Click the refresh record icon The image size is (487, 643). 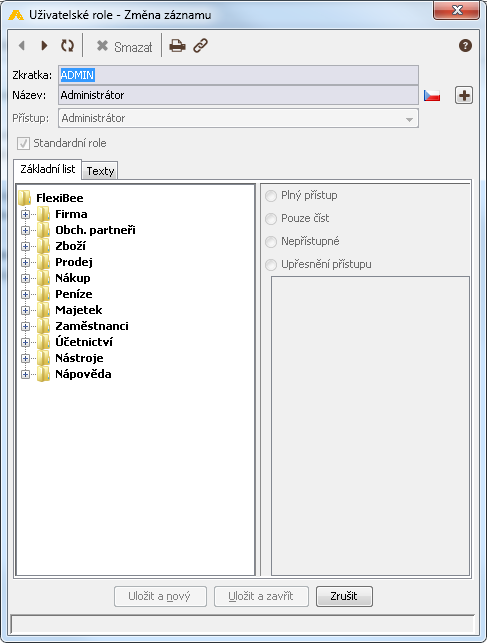click(67, 46)
